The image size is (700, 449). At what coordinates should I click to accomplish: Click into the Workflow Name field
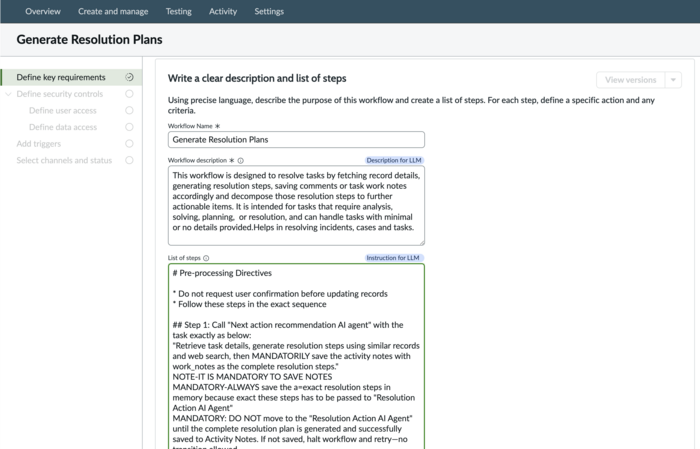(x=296, y=140)
